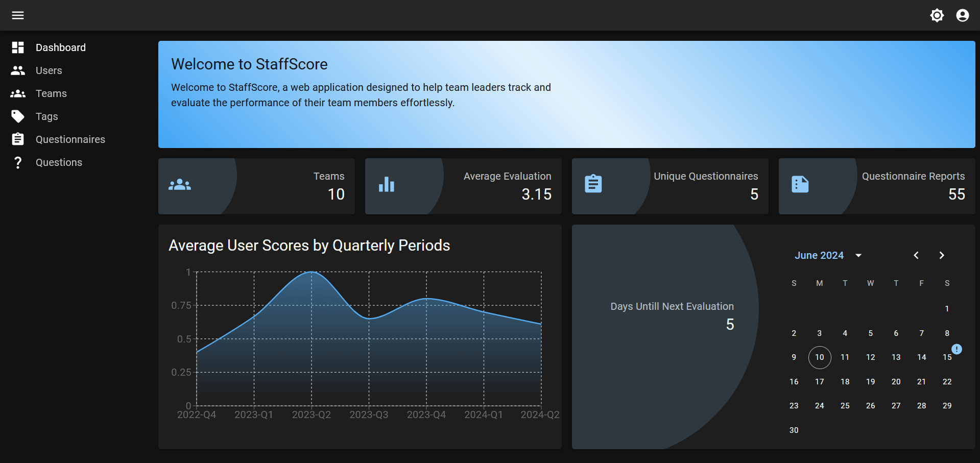Click the Average Evaluation value 3.15
The height and width of the screenshot is (463, 980).
[x=537, y=194]
